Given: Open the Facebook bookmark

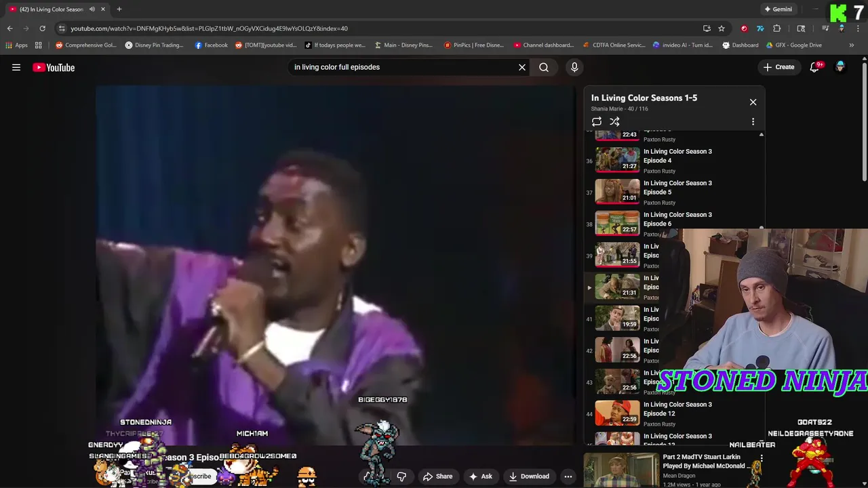Looking at the screenshot, I should pyautogui.click(x=211, y=45).
